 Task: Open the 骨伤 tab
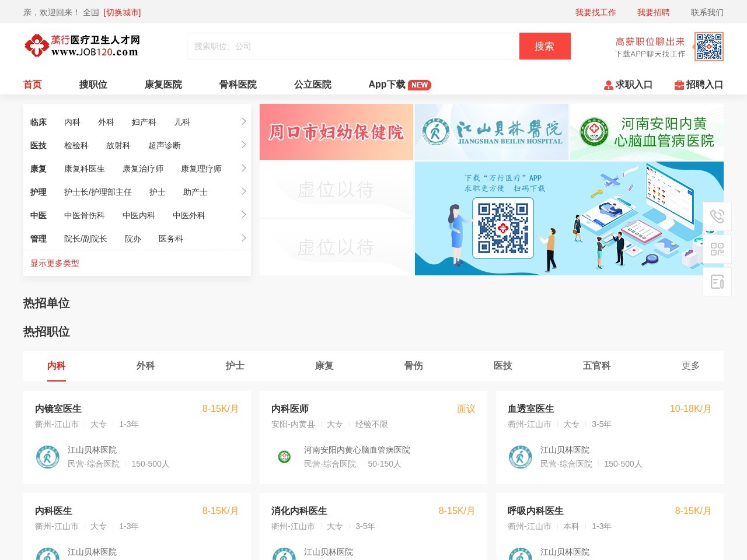[x=414, y=366]
